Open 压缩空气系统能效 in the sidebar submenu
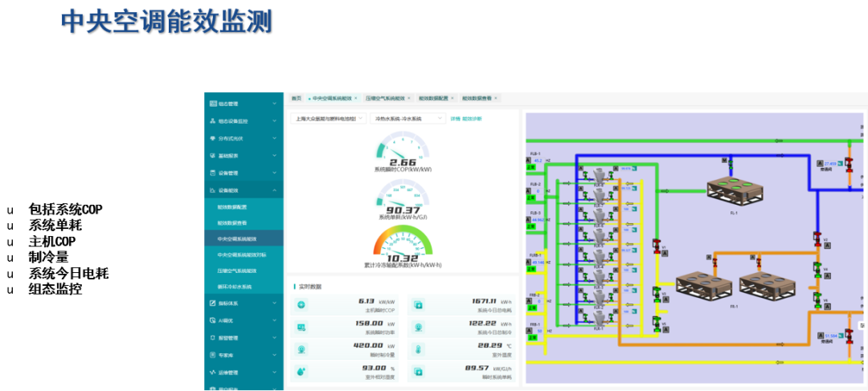 (x=237, y=271)
